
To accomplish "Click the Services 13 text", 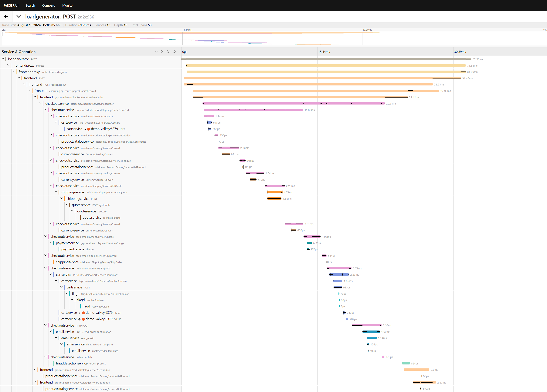I will pyautogui.click(x=102, y=25).
